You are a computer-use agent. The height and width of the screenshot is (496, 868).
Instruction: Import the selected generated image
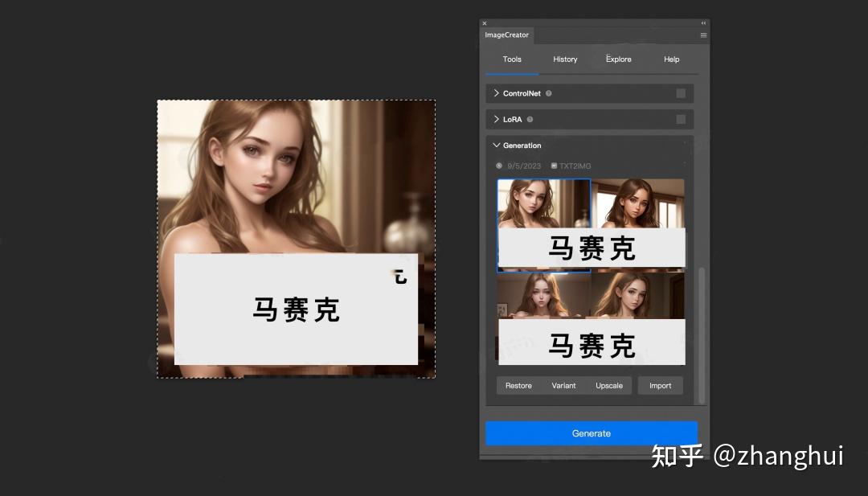tap(660, 385)
